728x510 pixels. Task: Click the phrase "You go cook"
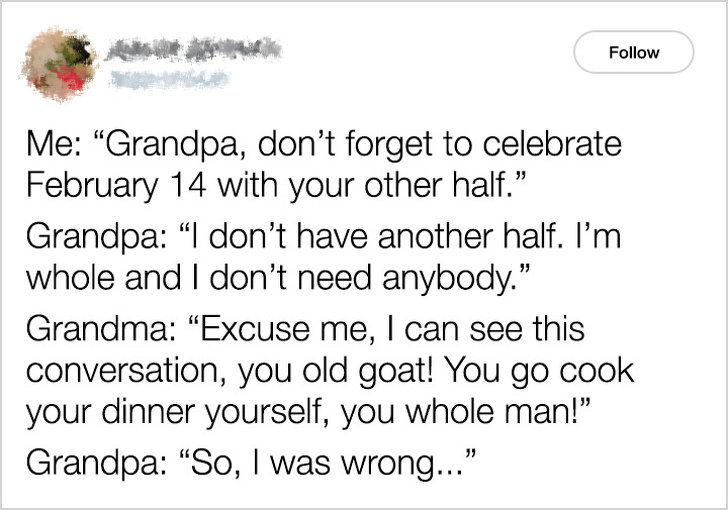(x=539, y=371)
